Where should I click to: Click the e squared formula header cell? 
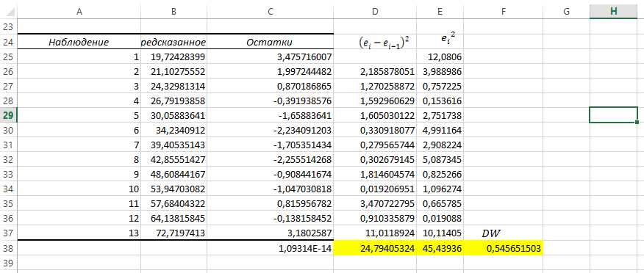pos(440,41)
